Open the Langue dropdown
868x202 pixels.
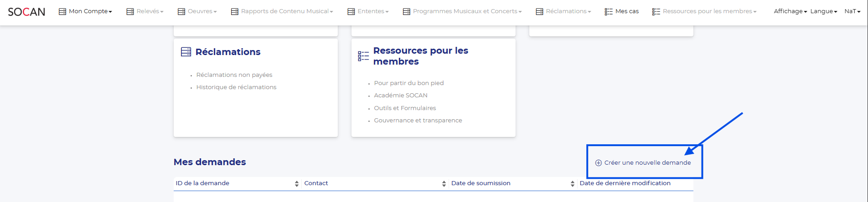click(x=823, y=11)
